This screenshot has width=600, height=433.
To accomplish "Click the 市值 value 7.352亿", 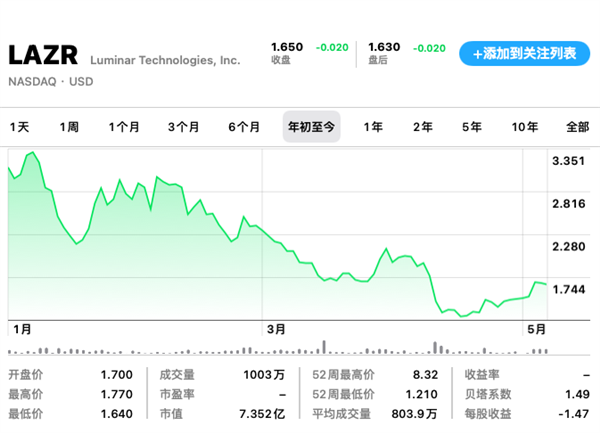I will click(x=262, y=414).
